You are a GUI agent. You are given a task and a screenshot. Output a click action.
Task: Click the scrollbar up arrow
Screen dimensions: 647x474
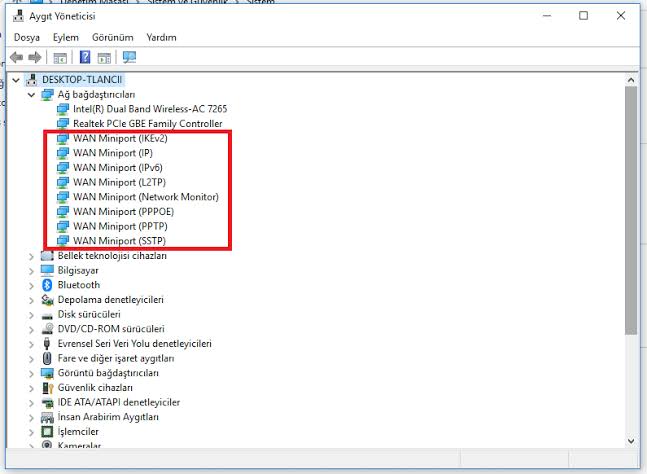631,80
